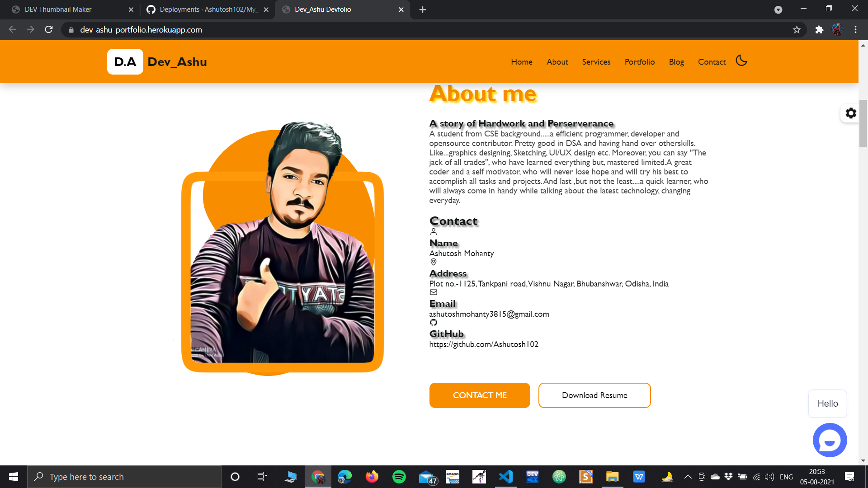Click the CONTACT ME button
This screenshot has width=868, height=488.
[479, 395]
